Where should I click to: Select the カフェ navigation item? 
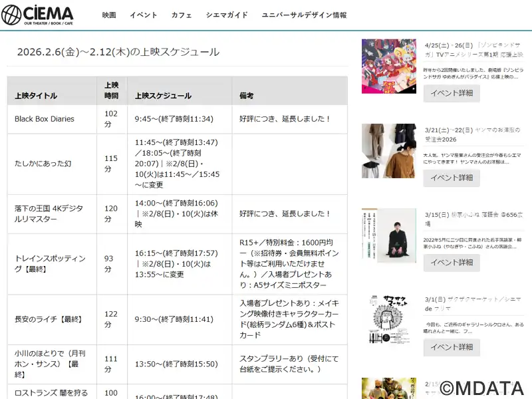(x=182, y=15)
